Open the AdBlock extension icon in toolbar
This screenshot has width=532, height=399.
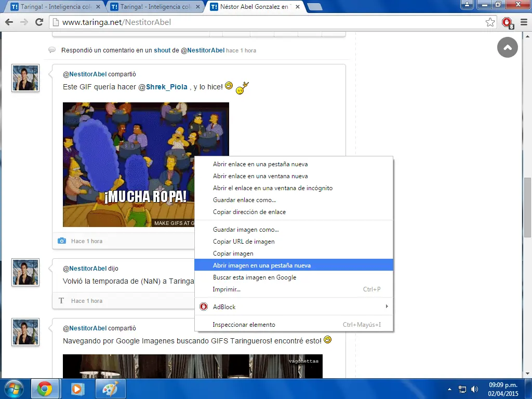(x=508, y=23)
